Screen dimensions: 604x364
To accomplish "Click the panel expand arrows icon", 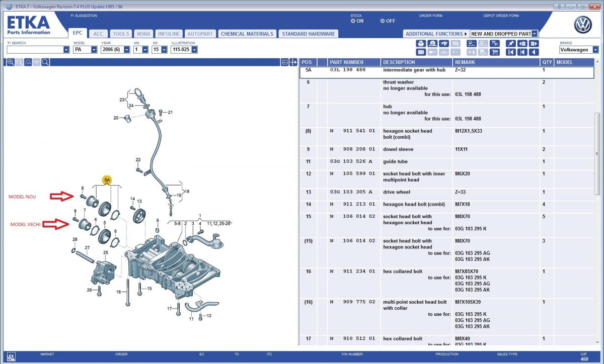I will (293, 62).
